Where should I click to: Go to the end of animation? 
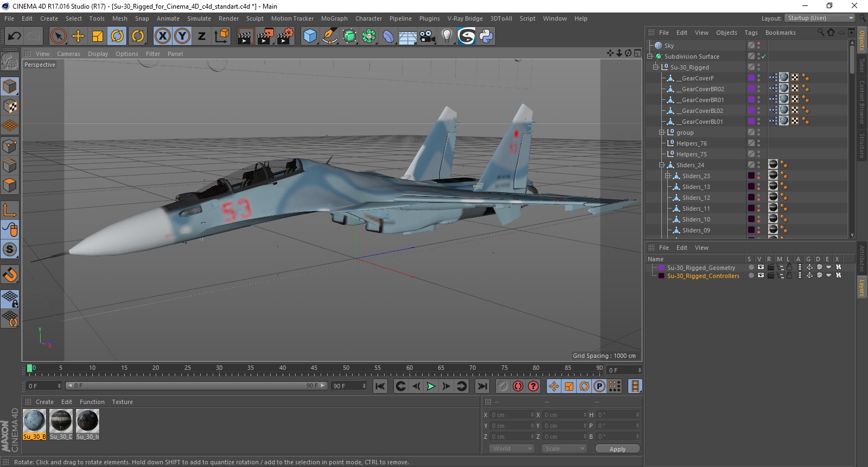point(482,386)
